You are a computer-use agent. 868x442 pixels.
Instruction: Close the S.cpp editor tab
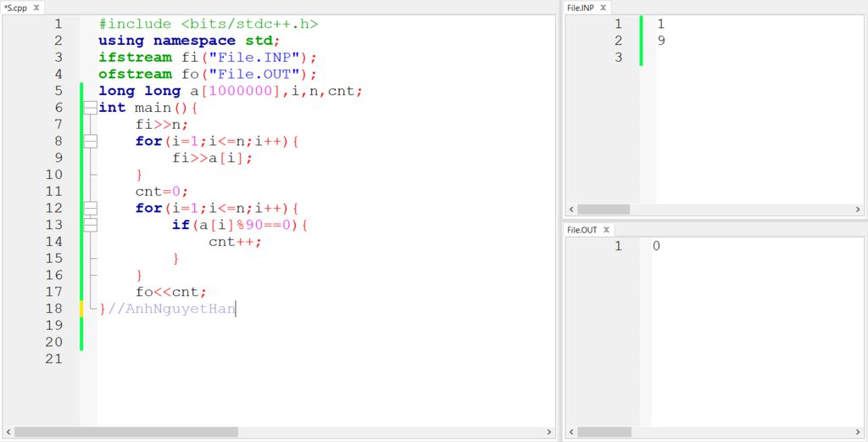pyautogui.click(x=36, y=8)
